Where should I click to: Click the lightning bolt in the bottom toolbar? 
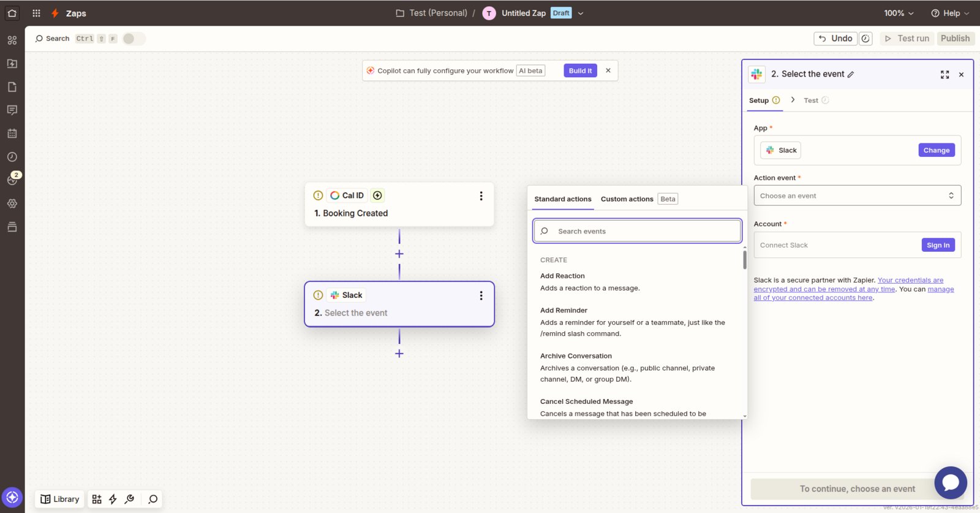(113, 499)
